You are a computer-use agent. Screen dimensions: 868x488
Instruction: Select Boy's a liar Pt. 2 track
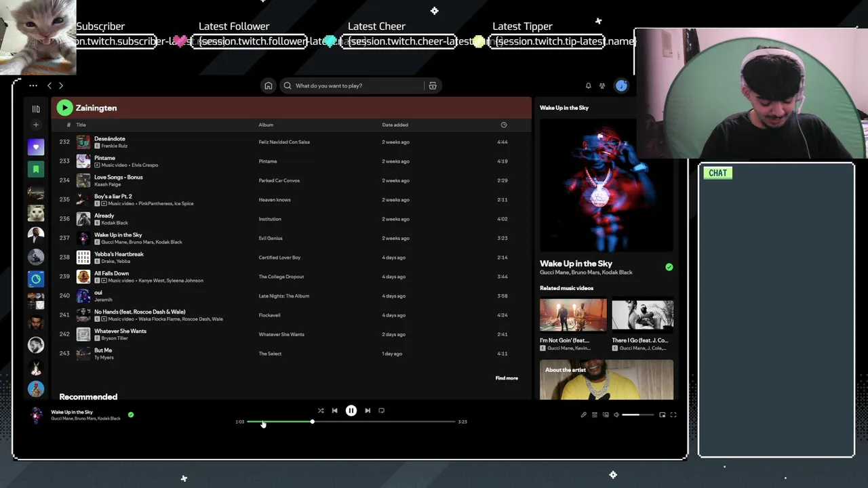113,196
